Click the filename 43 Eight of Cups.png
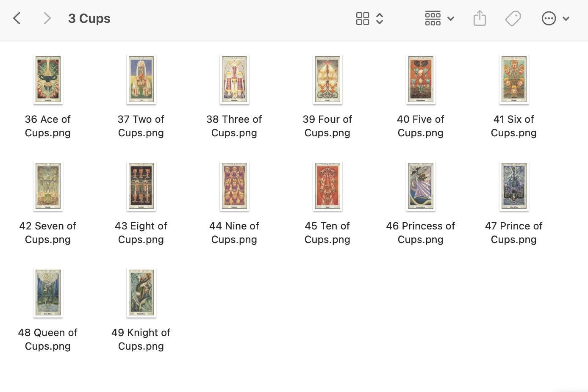 point(141,232)
